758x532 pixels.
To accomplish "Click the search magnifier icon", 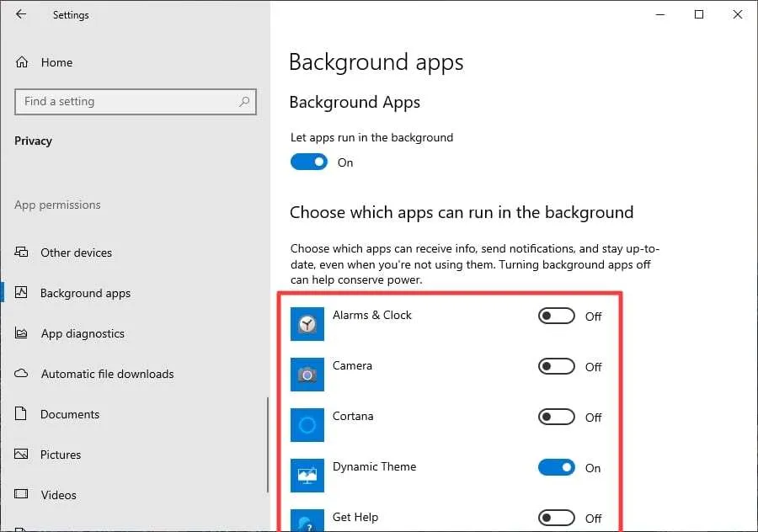I will [x=244, y=102].
